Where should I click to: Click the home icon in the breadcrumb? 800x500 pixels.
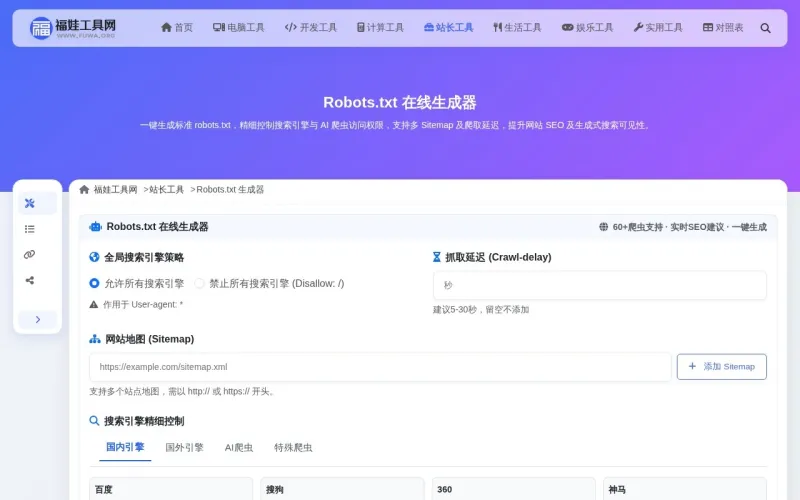84,190
